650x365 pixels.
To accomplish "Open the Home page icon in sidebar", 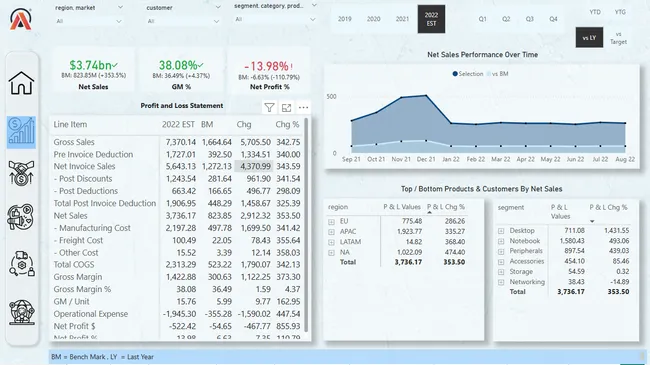I will pos(21,83).
